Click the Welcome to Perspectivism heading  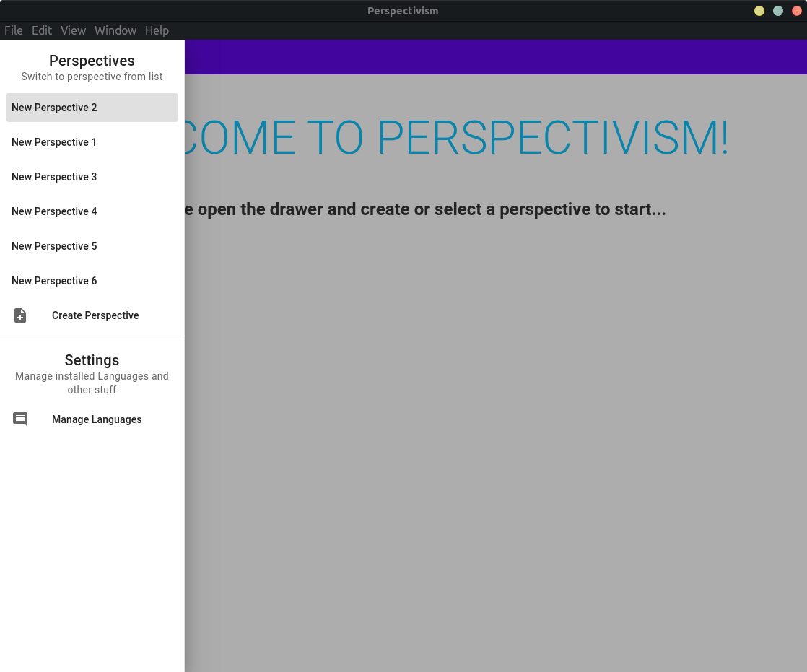[456, 137]
